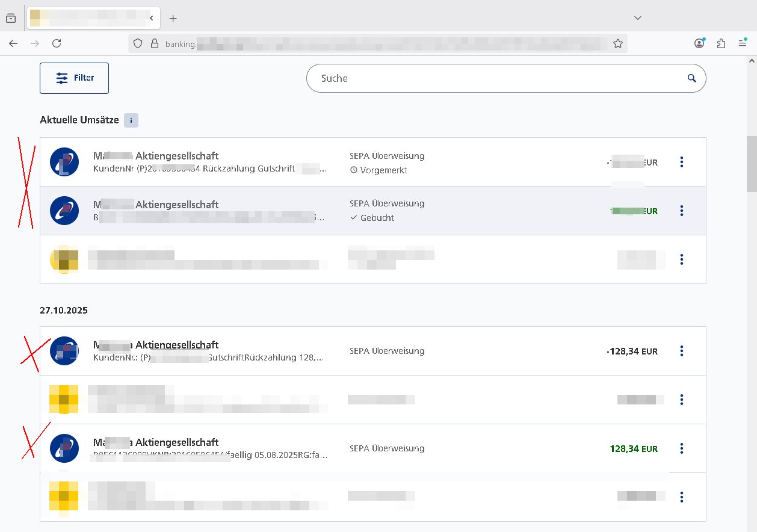Click the Filter button
Screen dimensions: 757x532
[74, 78]
